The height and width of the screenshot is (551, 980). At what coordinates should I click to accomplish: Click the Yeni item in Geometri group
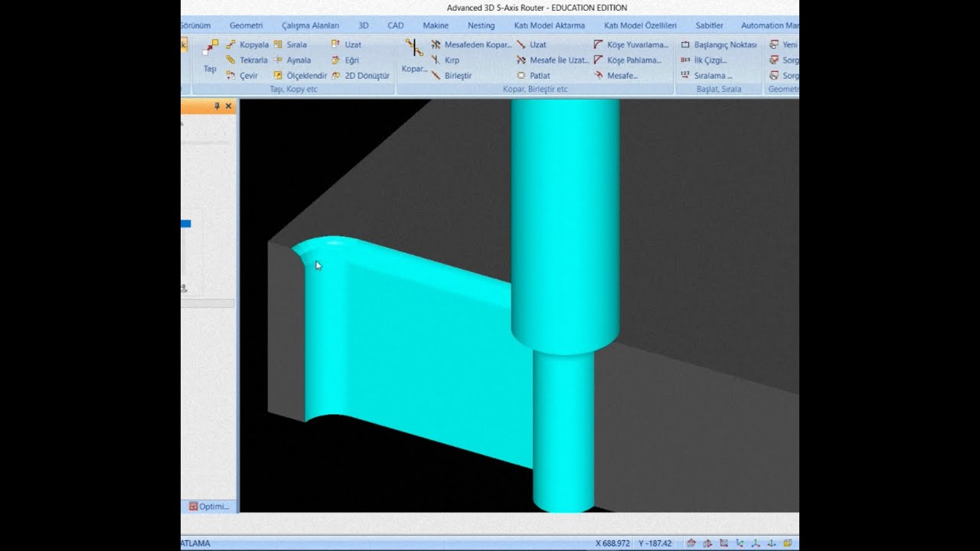(x=784, y=44)
